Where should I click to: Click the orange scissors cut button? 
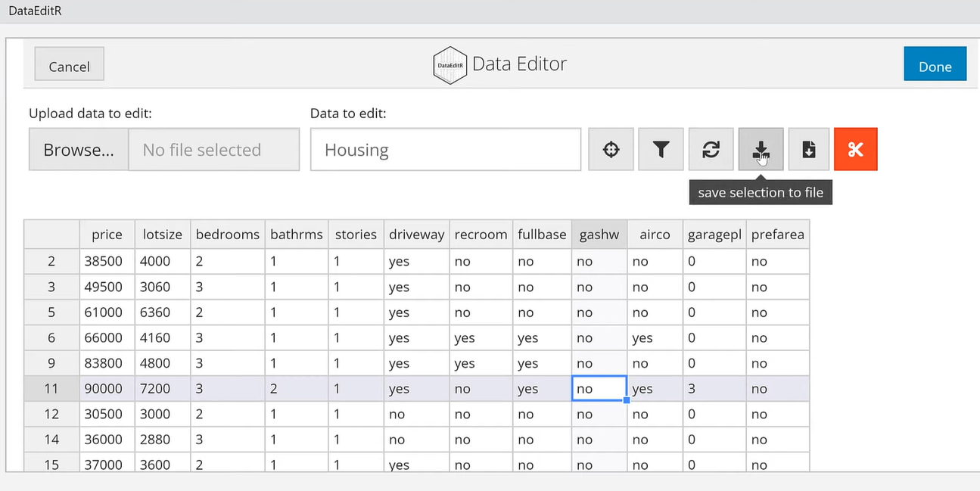tap(856, 150)
